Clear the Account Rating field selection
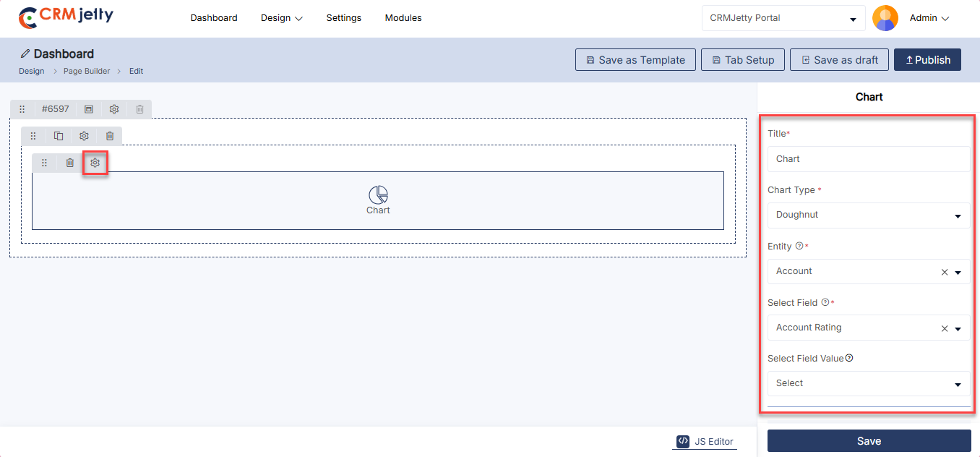The image size is (980, 457). [x=944, y=328]
